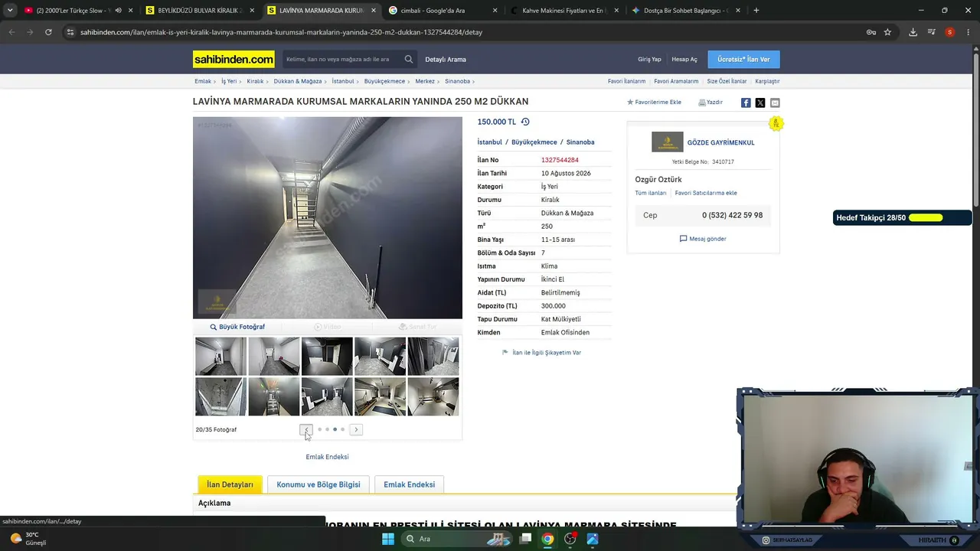Switch to the Dostça Bir Sohbet Başlangıcı tab
Screen dimensions: 980x551
coord(686,11)
